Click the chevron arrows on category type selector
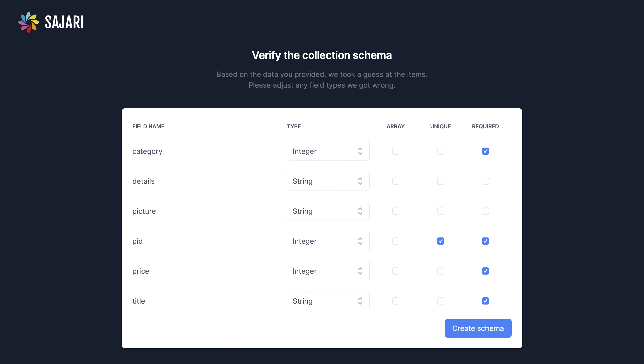The width and height of the screenshot is (644, 364). pyautogui.click(x=360, y=151)
